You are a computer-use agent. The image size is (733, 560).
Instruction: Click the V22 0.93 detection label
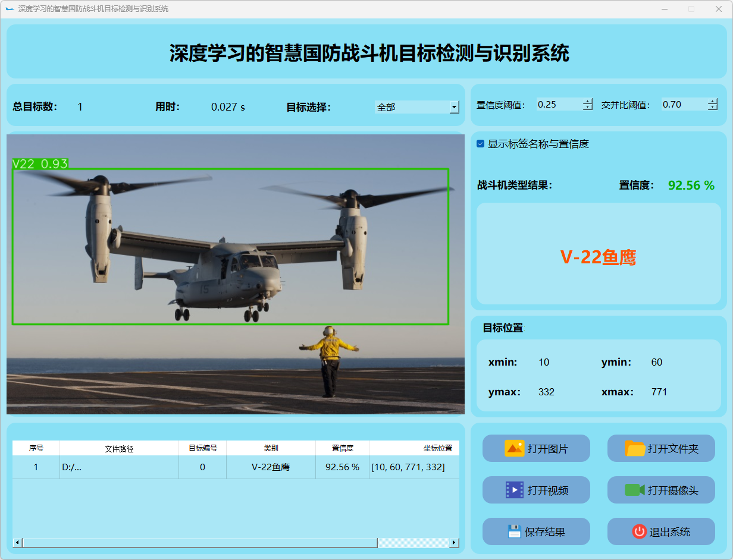point(40,163)
